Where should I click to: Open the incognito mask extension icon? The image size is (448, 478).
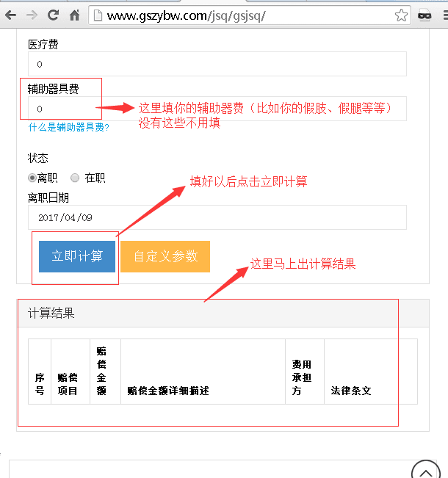point(424,15)
